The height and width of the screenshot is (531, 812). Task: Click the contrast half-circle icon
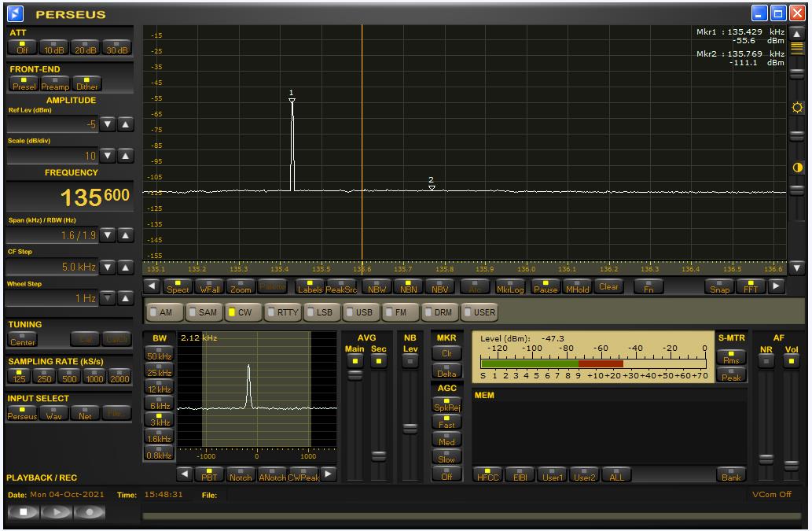(797, 168)
